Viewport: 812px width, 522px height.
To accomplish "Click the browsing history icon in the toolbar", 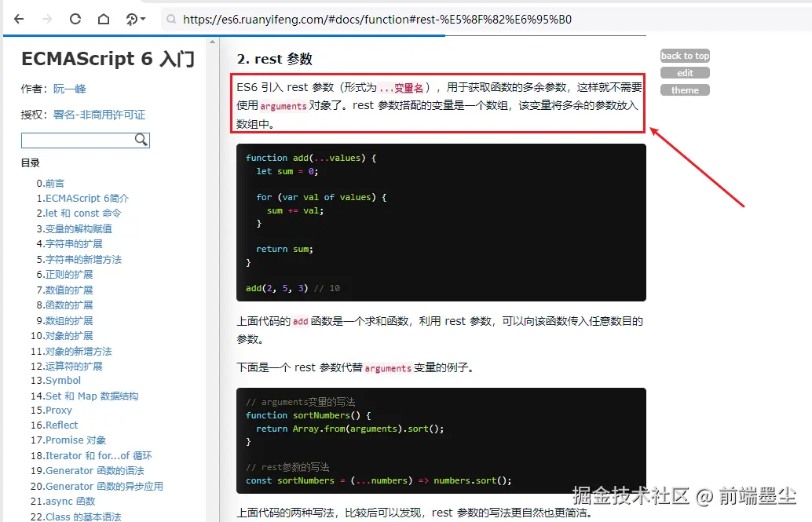I will tap(130, 19).
